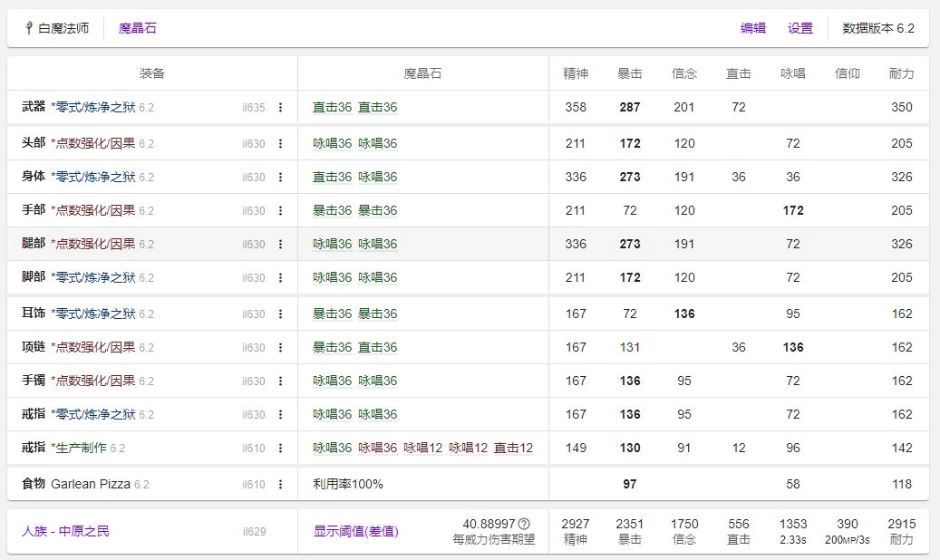Click 数据版本 6.2 label
The width and height of the screenshot is (940, 560).
click(x=878, y=28)
